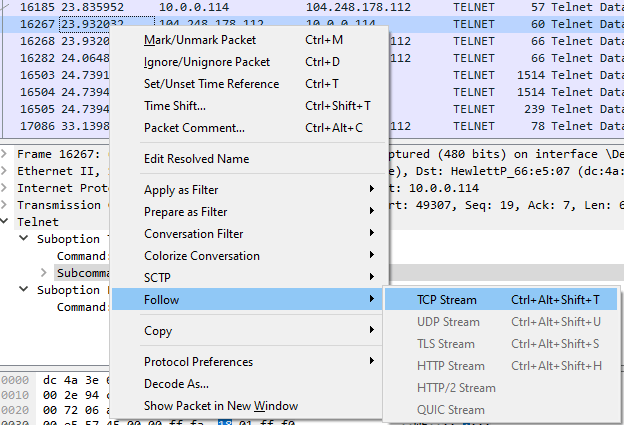Open the Protocol Preferences submenu
The width and height of the screenshot is (624, 425).
[198, 362]
